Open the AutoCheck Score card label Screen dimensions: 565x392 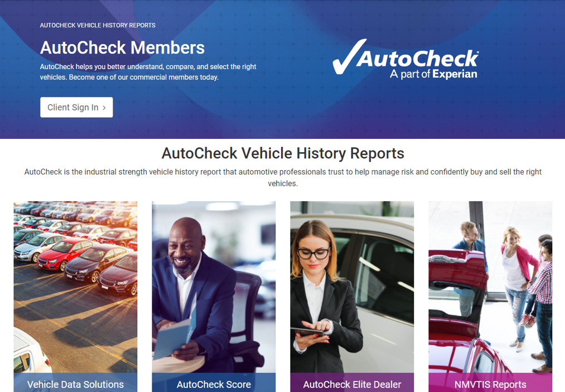click(214, 384)
